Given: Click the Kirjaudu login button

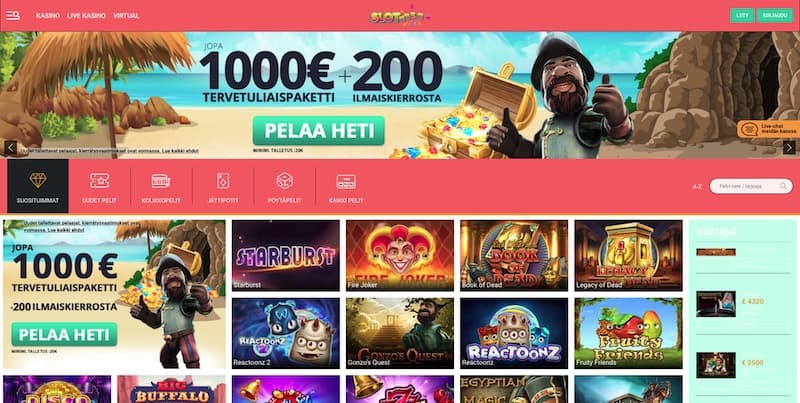Looking at the screenshot, I should pos(774,15).
